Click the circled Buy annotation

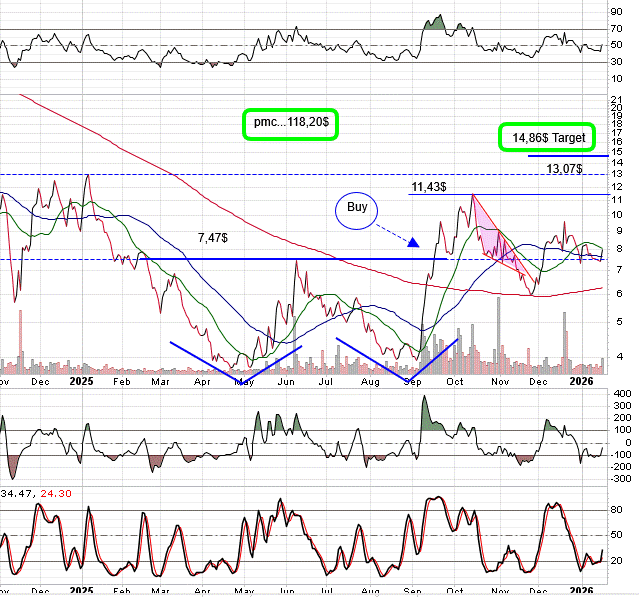point(357,208)
